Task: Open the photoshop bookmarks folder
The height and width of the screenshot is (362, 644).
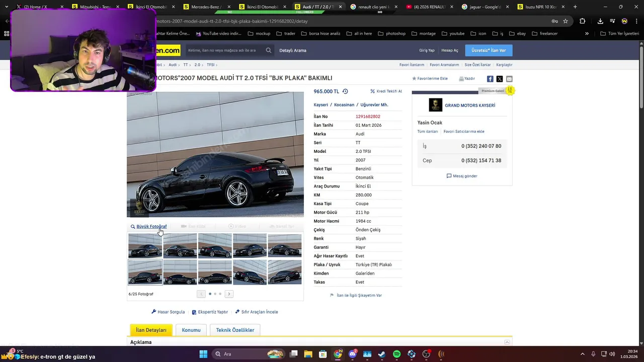Action: (x=391, y=34)
